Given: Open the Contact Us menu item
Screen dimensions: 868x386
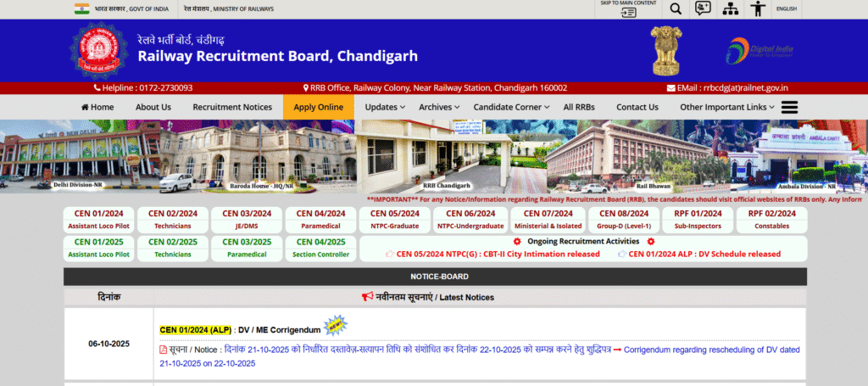Looking at the screenshot, I should (x=637, y=107).
